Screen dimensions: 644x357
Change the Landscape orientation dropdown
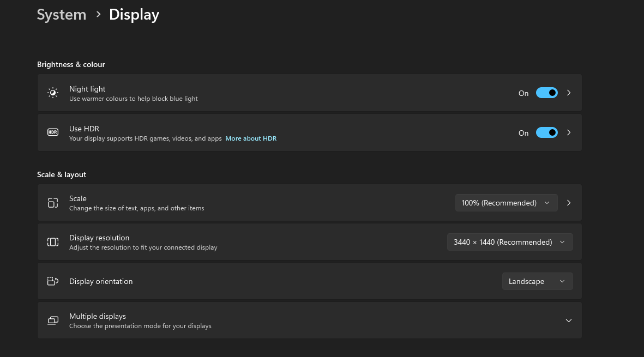537,281
